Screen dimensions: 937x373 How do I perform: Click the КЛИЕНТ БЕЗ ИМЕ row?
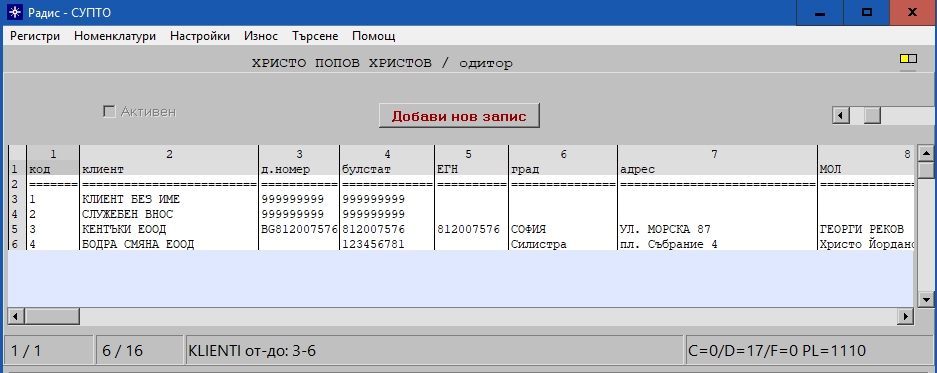tap(460, 199)
